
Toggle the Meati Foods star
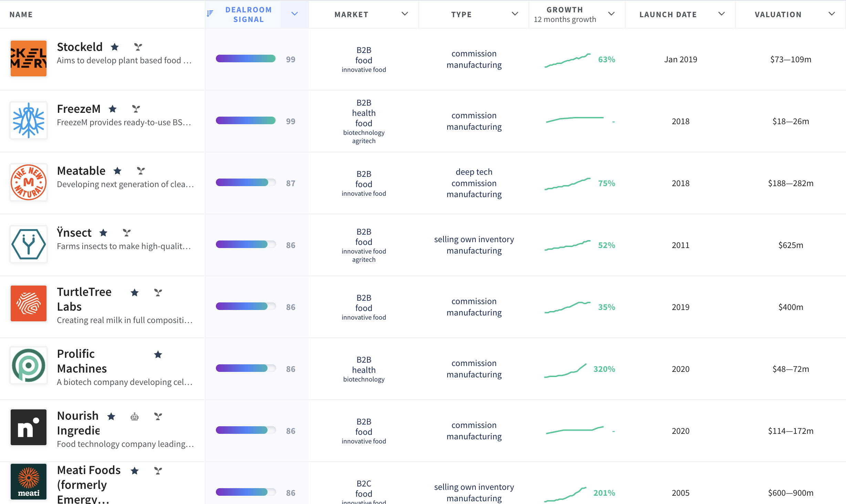pos(135,471)
